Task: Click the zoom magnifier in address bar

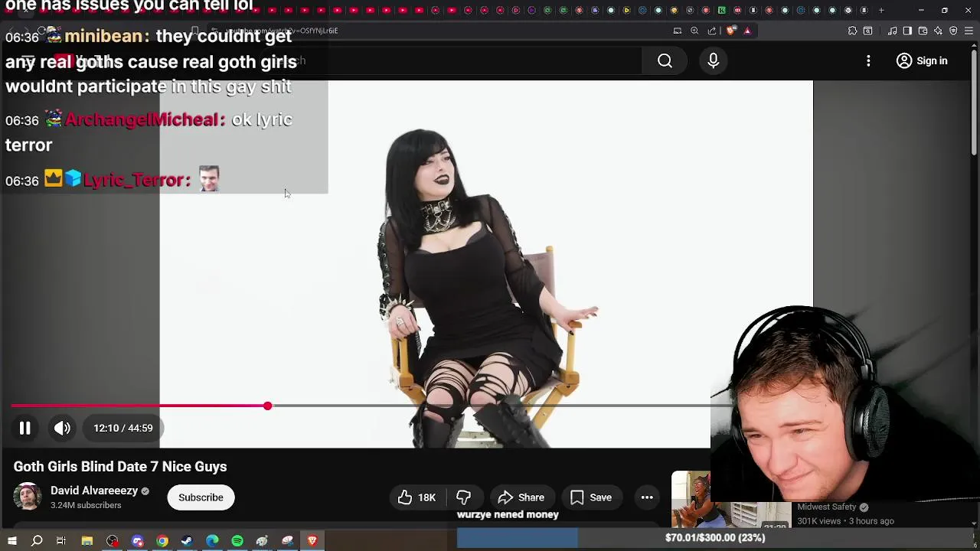Action: pos(694,31)
